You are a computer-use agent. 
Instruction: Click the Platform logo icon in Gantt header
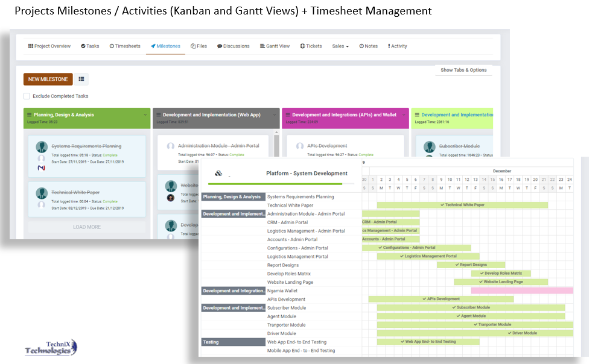pyautogui.click(x=218, y=174)
